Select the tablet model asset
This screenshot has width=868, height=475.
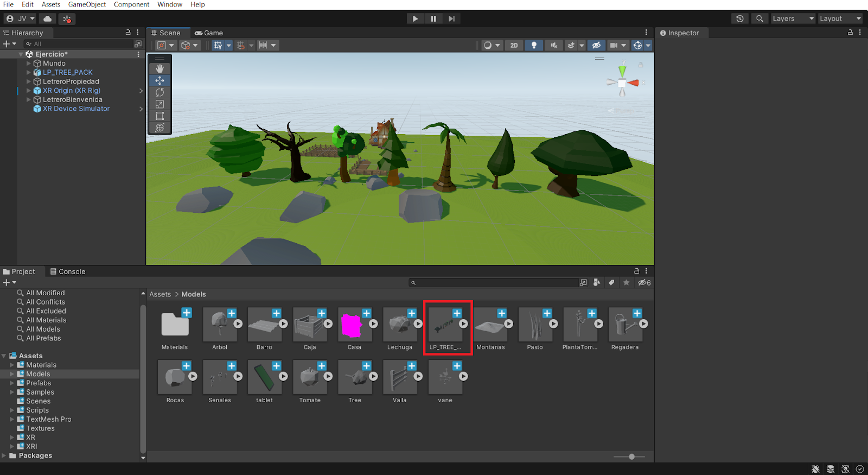[x=264, y=376]
